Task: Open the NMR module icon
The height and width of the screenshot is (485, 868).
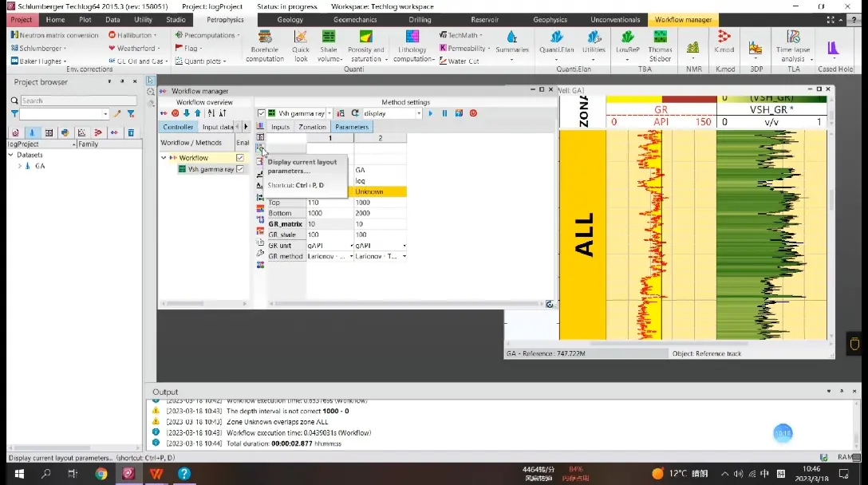Action: pyautogui.click(x=693, y=48)
